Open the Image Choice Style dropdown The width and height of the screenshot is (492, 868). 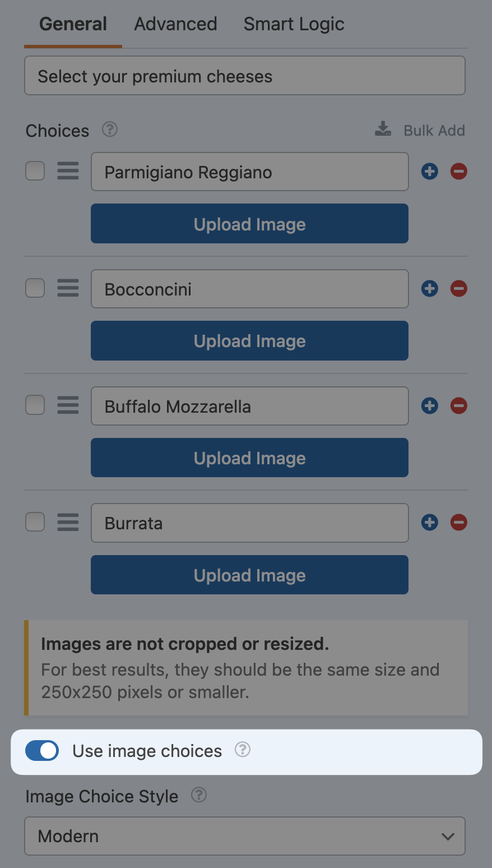245,836
